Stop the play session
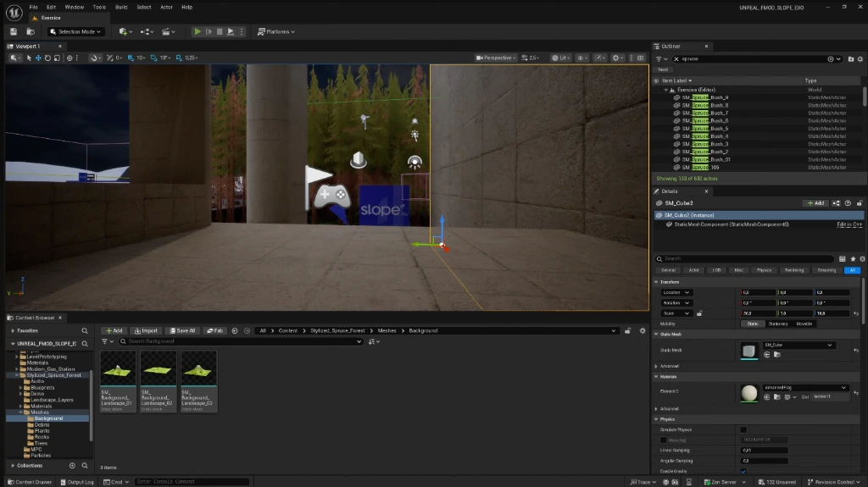The image size is (868, 487). point(220,31)
